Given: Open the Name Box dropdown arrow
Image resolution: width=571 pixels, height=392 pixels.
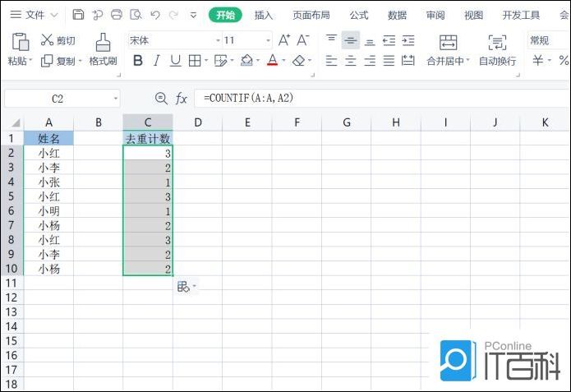Looking at the screenshot, I should click(116, 99).
